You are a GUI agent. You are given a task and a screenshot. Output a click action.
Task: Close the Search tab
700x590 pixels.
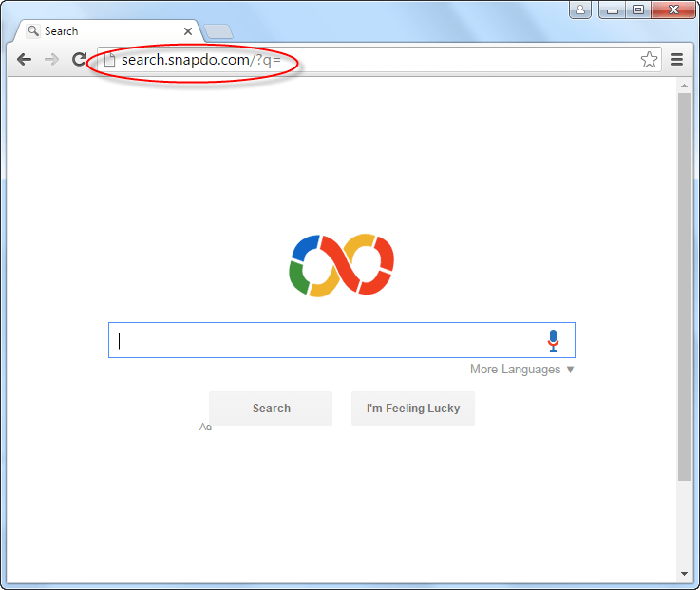pos(188,31)
